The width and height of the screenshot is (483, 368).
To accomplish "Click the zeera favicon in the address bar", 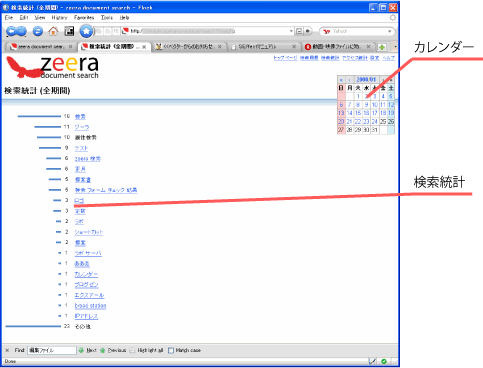I will coord(125,31).
